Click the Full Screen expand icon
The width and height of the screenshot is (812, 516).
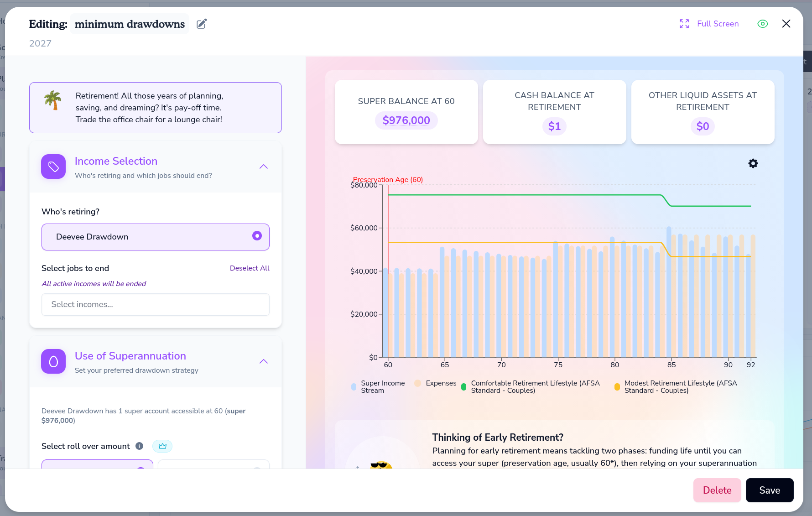[684, 24]
